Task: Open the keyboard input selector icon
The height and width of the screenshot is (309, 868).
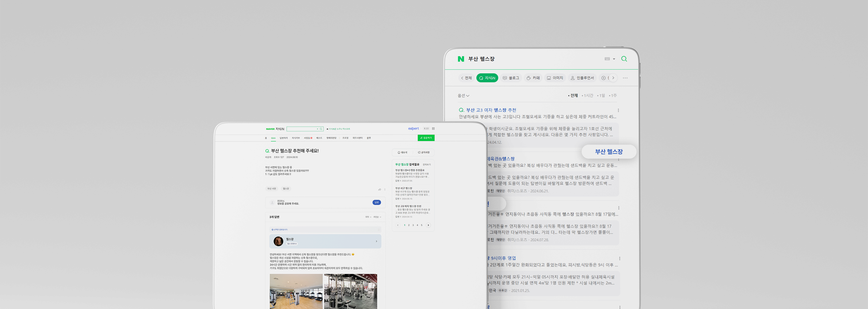Action: click(x=609, y=59)
